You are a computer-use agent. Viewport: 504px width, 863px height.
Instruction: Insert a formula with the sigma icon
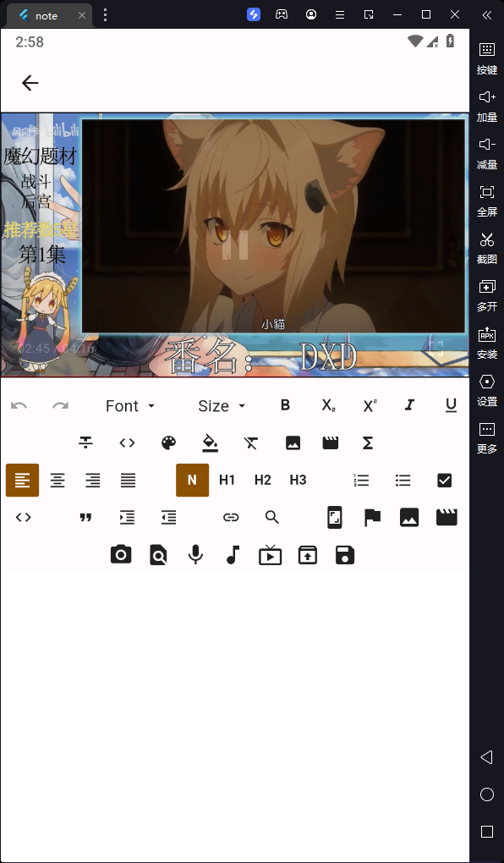pos(368,442)
